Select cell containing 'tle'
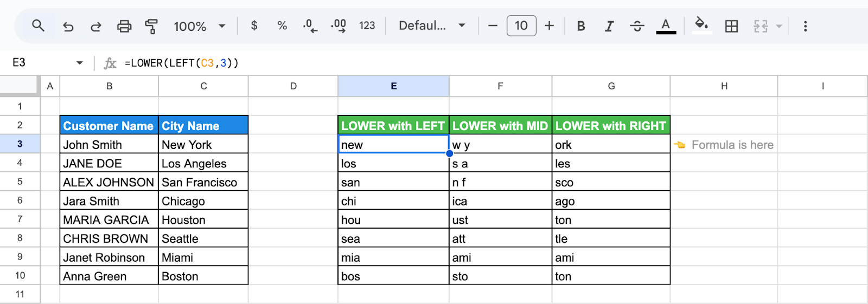868x304 pixels. 611,238
